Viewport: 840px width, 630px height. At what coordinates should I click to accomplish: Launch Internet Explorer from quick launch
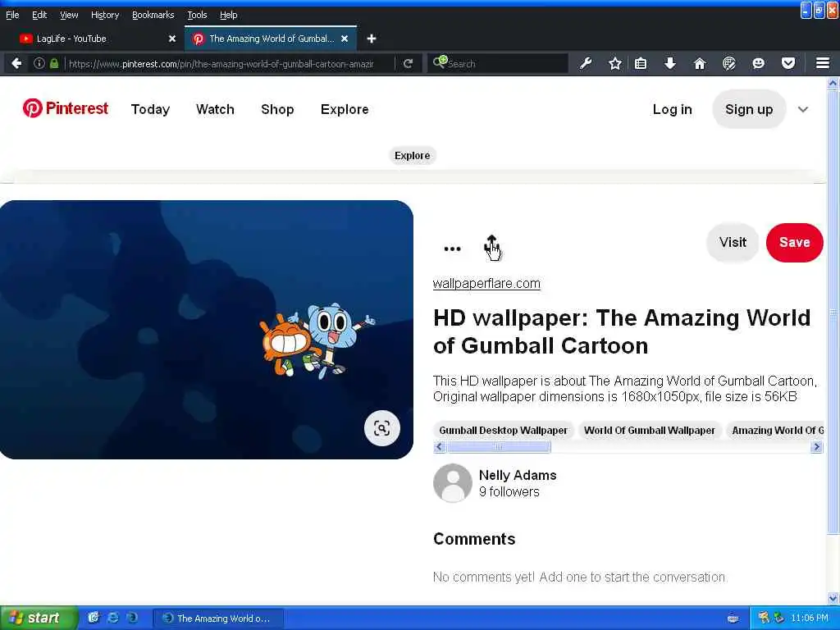click(x=113, y=618)
